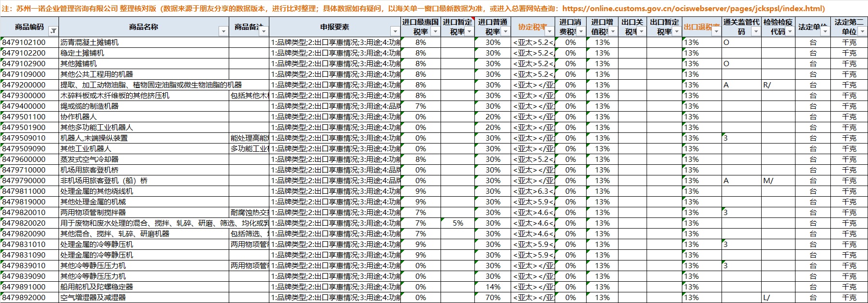
Task: Open the 检验检疫代码 filter dropdown
Action: pos(790,31)
